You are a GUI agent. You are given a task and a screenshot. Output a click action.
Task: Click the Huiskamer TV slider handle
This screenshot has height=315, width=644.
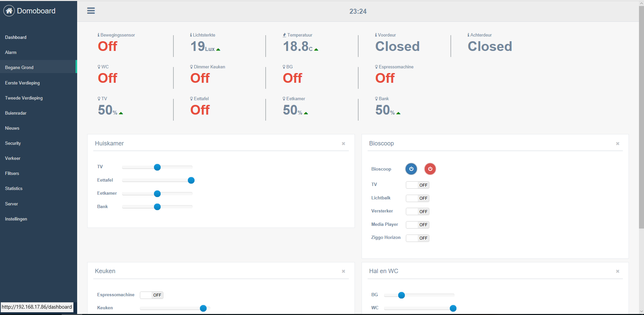[x=157, y=167]
